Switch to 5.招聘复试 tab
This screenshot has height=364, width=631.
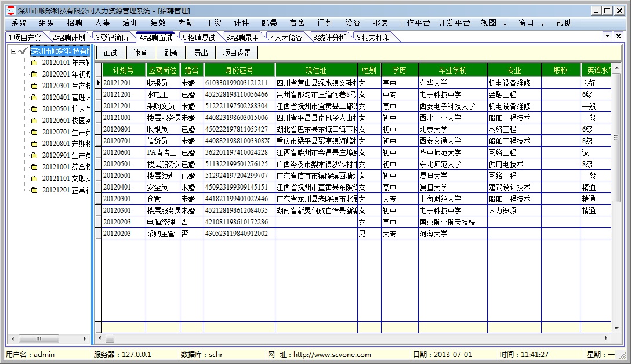[x=199, y=38]
